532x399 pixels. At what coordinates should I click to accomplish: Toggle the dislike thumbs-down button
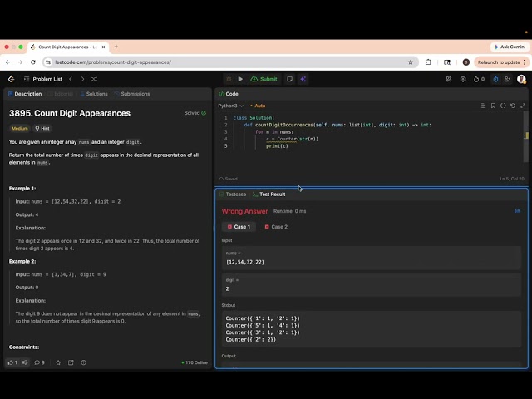[25, 362]
